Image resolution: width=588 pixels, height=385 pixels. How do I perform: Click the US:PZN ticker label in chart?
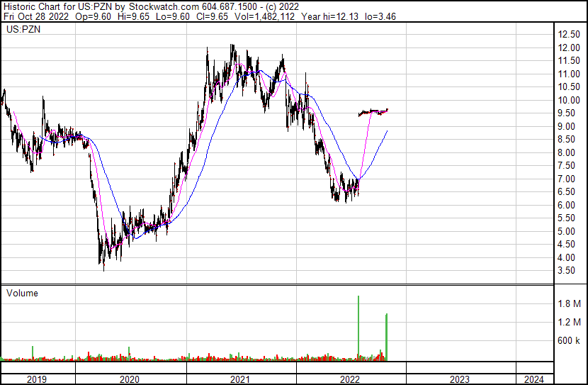coord(23,29)
